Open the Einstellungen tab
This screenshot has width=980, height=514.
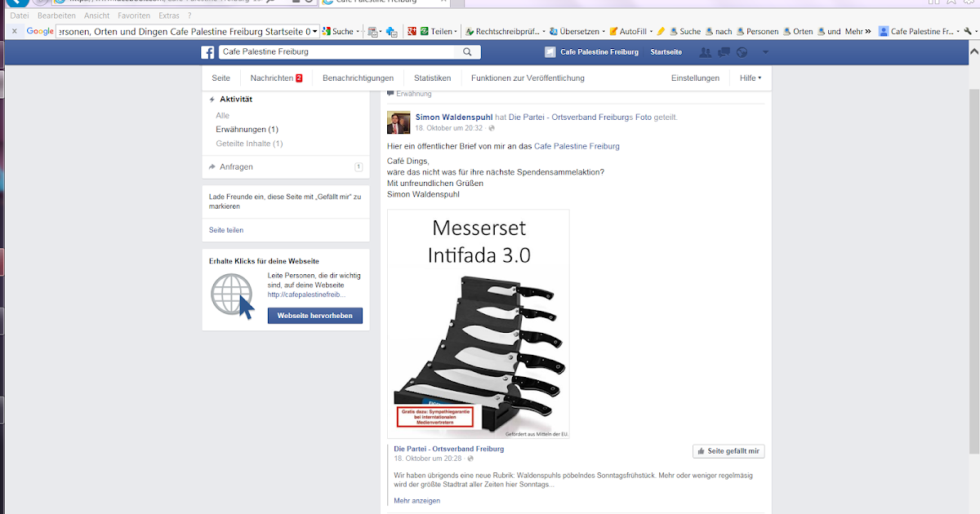pos(695,78)
